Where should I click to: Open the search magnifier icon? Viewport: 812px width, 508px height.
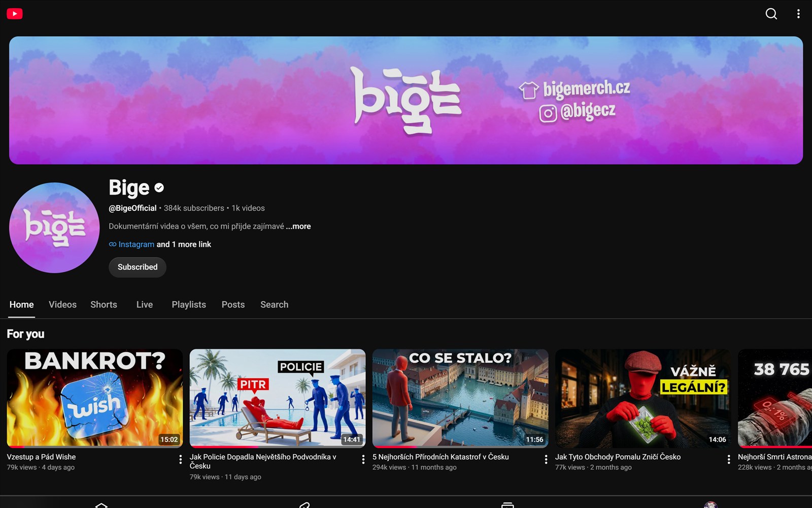[771, 14]
